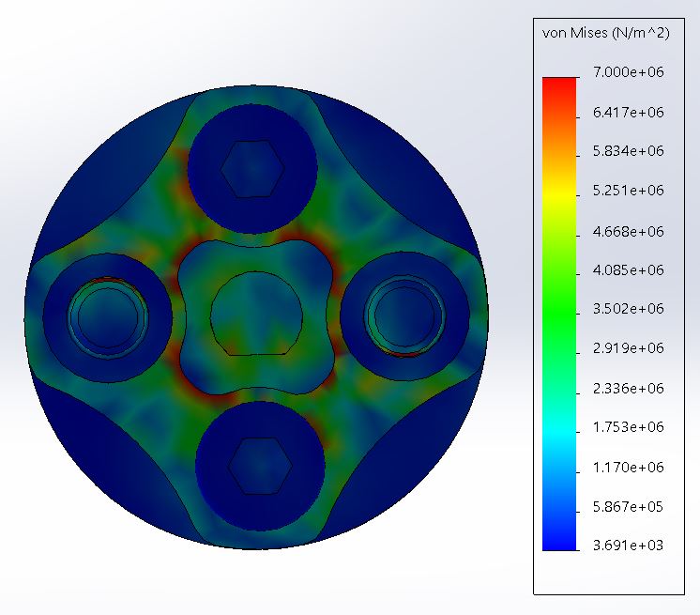700x615 pixels.
Task: Select the 3.691e+03 minimum legend value
Action: (628, 546)
